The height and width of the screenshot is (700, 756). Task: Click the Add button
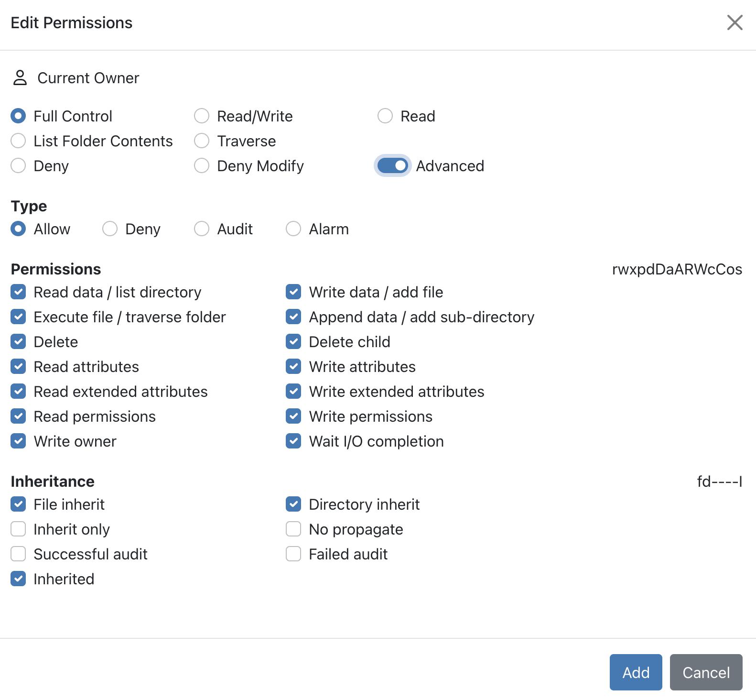point(636,672)
